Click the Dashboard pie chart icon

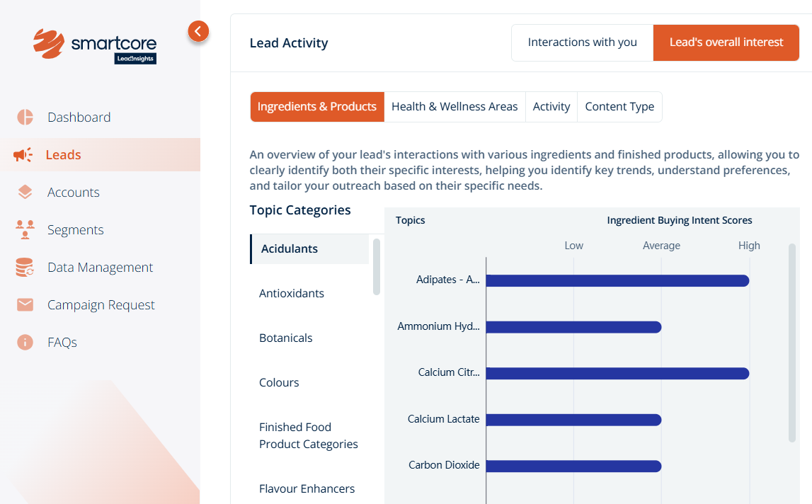pos(25,117)
